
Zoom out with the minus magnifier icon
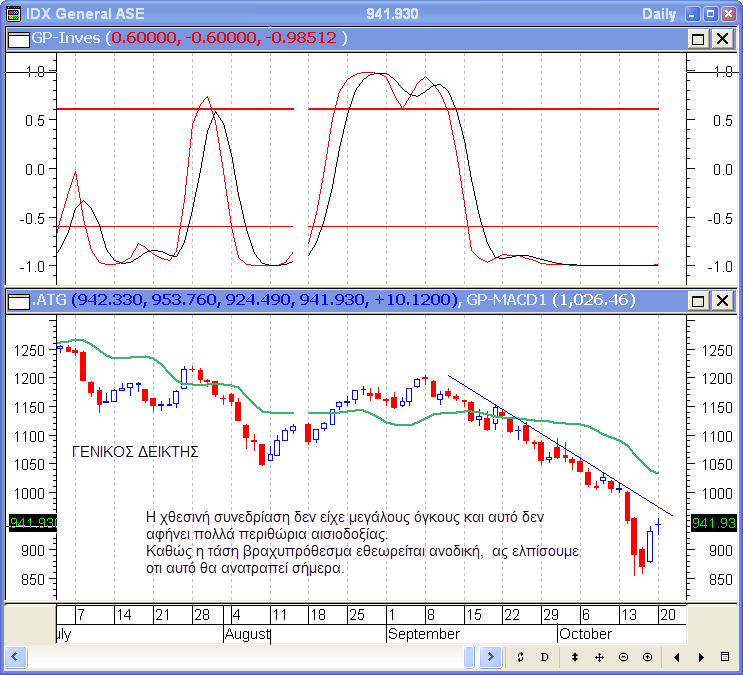coord(623,657)
